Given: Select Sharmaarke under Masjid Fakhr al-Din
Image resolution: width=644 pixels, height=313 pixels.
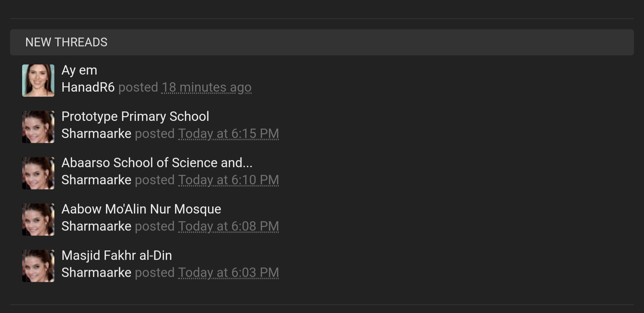Looking at the screenshot, I should click(96, 273).
